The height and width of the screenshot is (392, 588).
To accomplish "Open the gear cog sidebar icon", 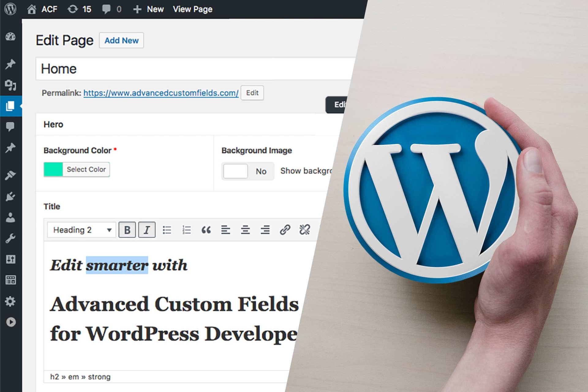I will pos(10,301).
